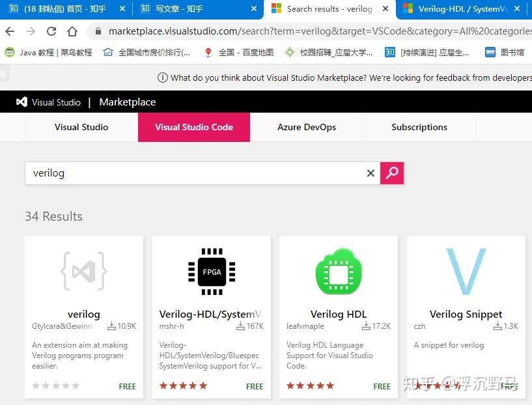The height and width of the screenshot is (405, 532).
Task: Click the browser home icon
Action: click(72, 31)
